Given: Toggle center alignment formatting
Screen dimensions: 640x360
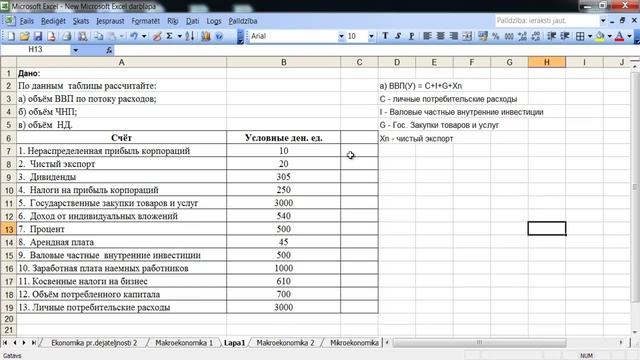Looking at the screenshot, I should click(441, 36).
